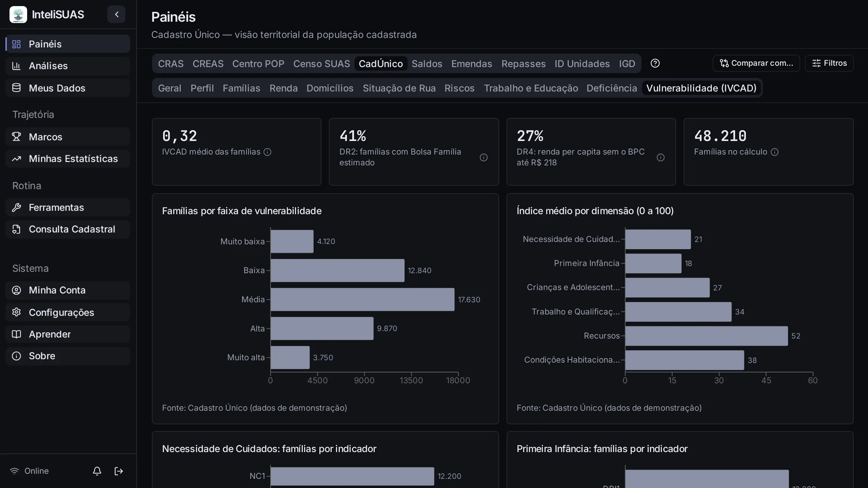Open Sobre info item
This screenshot has width=868, height=488.
click(68, 356)
